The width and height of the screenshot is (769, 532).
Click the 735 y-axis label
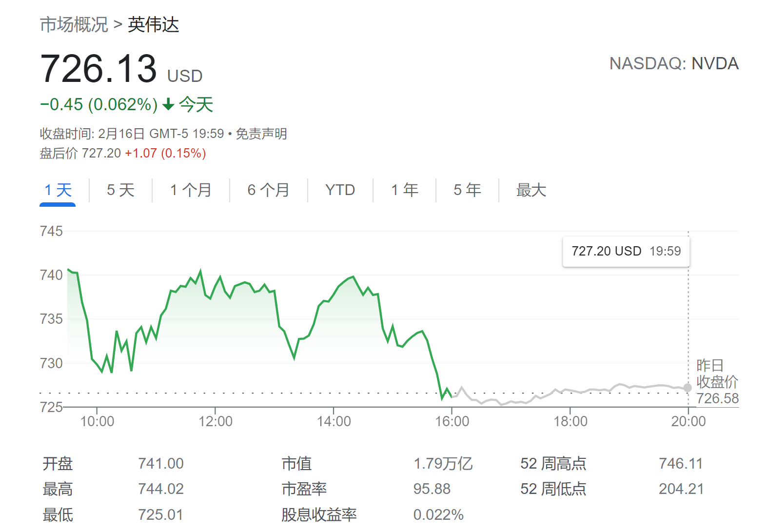coord(51,319)
